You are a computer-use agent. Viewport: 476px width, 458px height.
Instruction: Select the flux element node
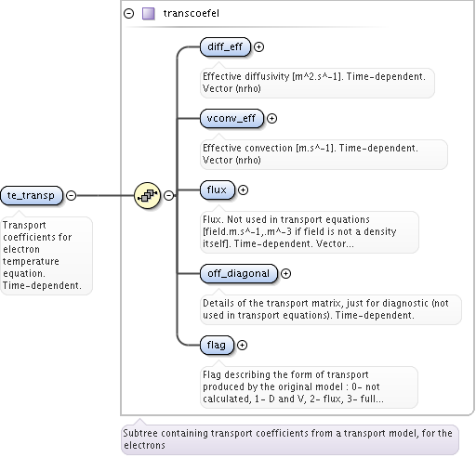[x=218, y=190]
